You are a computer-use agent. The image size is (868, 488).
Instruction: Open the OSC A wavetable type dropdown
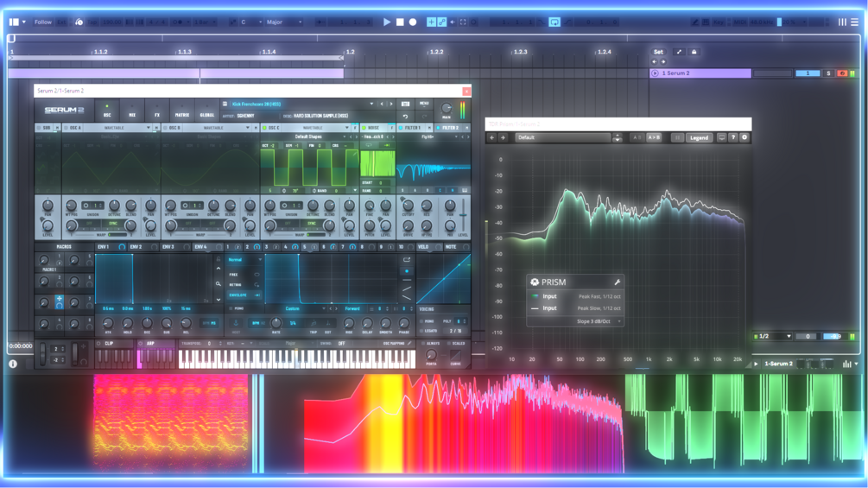pos(118,128)
